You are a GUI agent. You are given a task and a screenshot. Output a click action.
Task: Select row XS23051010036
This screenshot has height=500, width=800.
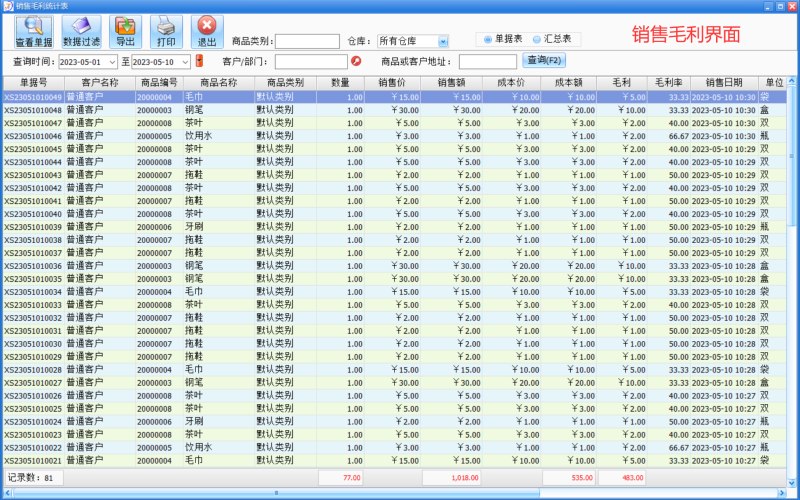(x=395, y=266)
